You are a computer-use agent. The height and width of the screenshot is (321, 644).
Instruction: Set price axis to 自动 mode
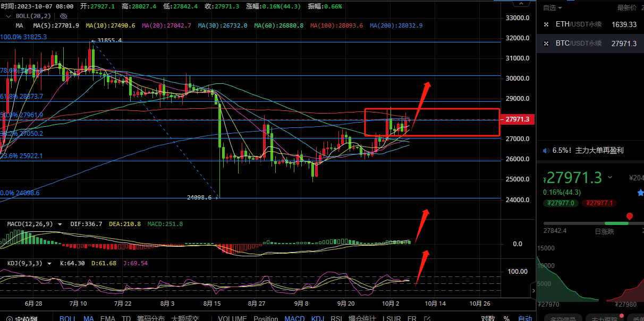coord(524,319)
